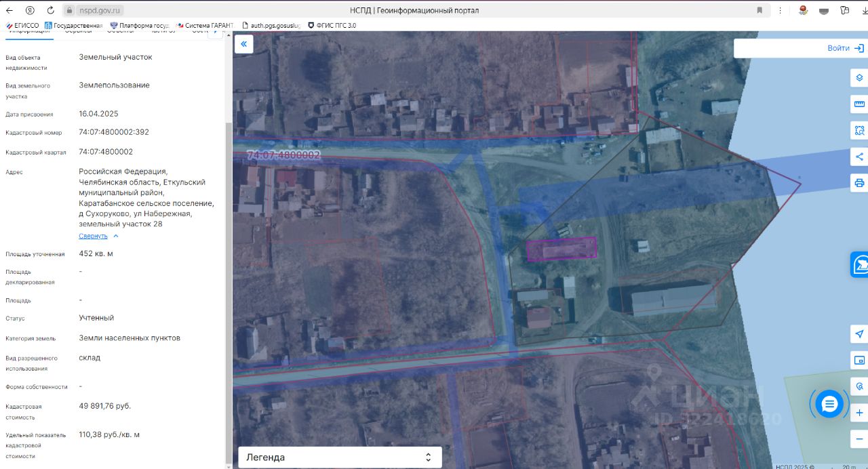Share the current map view
Image resolution: width=868 pixels, height=469 pixels.
pyautogui.click(x=859, y=157)
